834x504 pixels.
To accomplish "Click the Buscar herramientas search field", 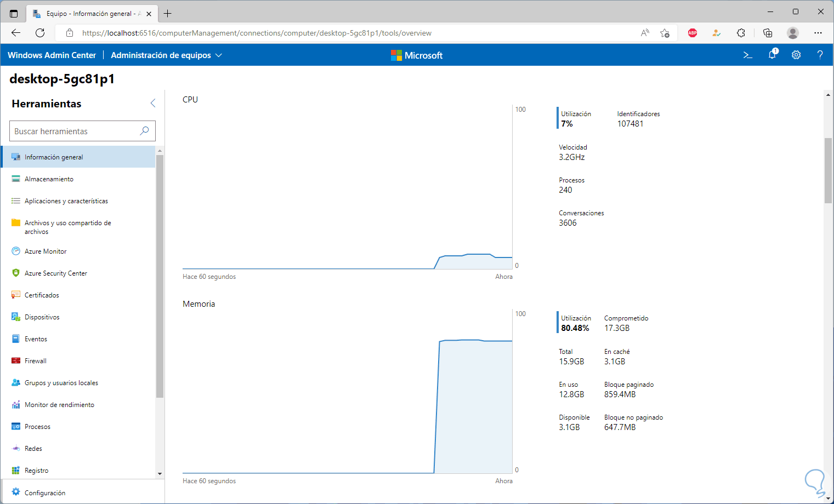I will tap(74, 131).
